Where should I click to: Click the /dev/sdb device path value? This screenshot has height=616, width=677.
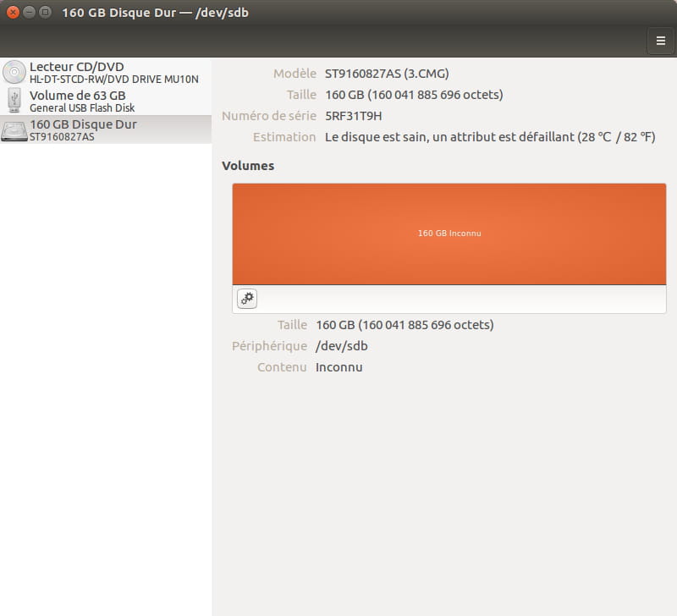click(x=342, y=346)
